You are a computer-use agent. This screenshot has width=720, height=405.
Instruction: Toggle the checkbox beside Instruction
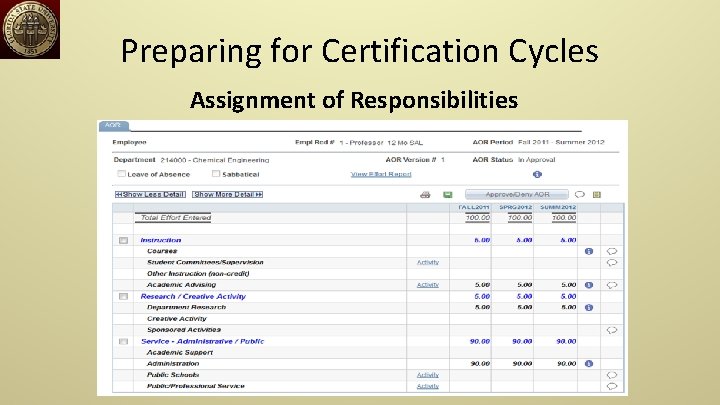pyautogui.click(x=124, y=240)
